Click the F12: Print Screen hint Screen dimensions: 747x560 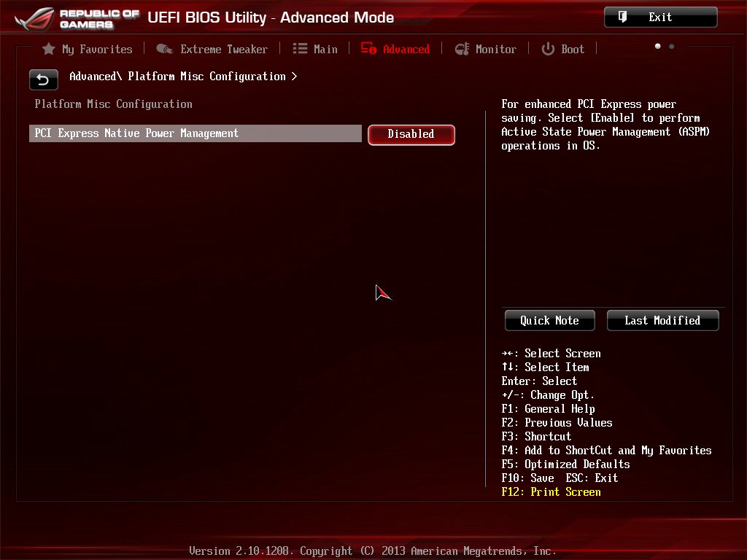[551, 492]
